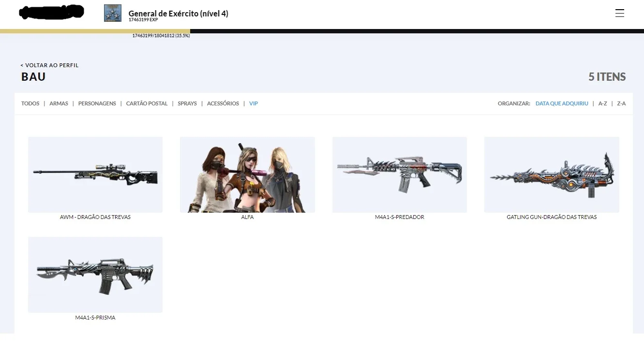644x349 pixels.
Task: Sort items A-Z
Action: (x=602, y=103)
